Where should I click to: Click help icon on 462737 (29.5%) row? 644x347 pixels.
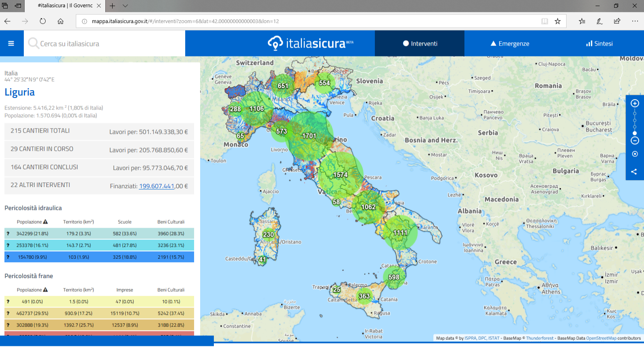tap(8, 313)
